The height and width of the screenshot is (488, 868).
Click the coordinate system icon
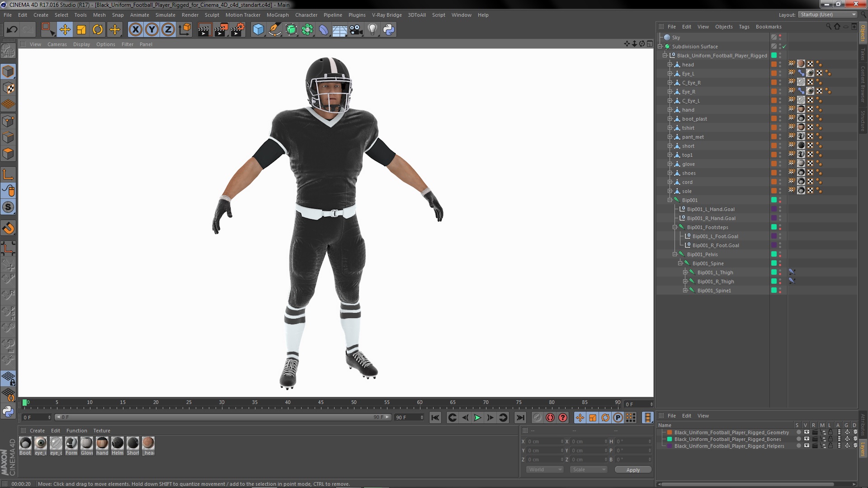[x=185, y=30]
